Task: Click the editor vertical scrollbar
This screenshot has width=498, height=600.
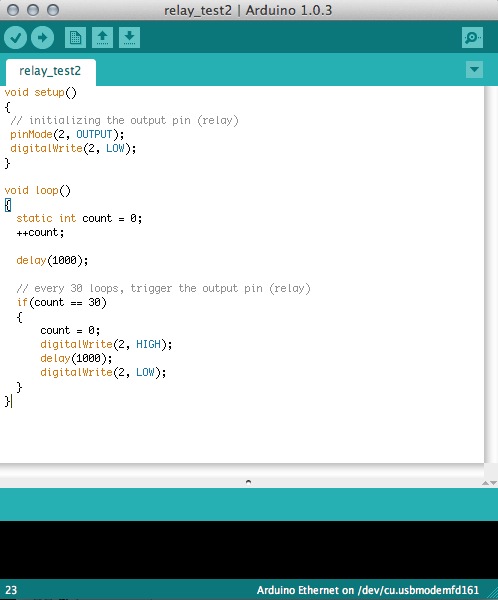Action: (x=491, y=274)
